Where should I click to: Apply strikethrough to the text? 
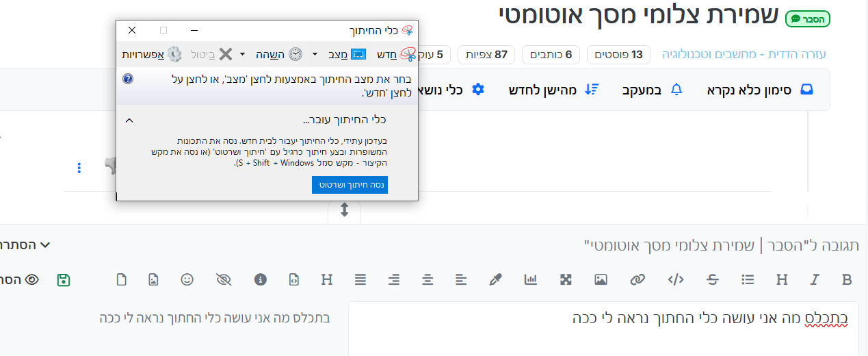(713, 279)
